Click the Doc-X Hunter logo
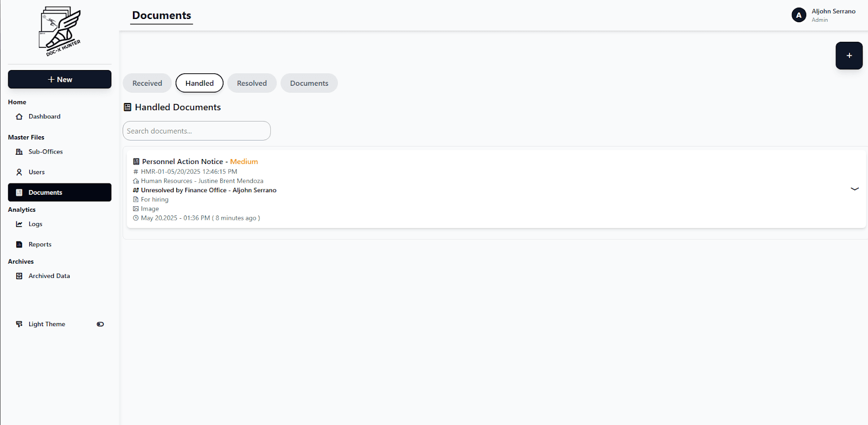 coord(60,31)
